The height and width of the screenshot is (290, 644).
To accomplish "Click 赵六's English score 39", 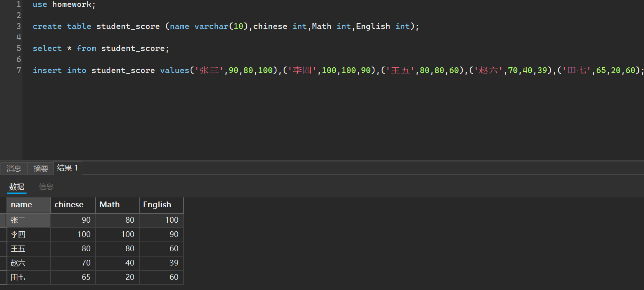I will (161, 263).
